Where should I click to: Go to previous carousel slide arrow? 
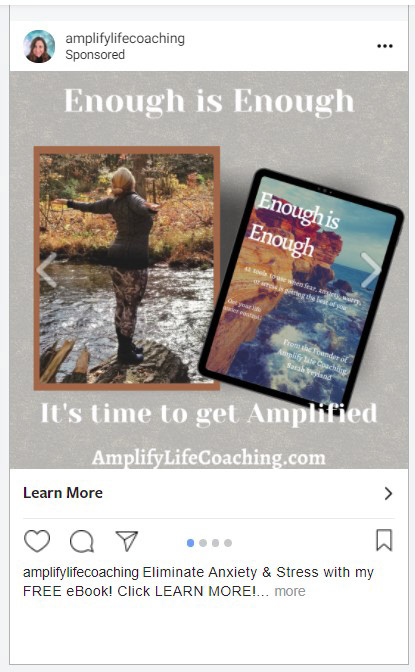coord(46,270)
